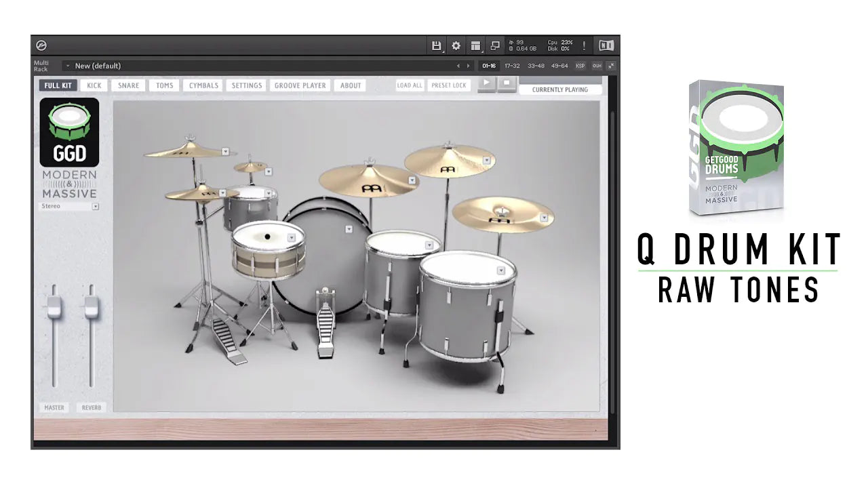
Task: Click the minimize view window icon
Action: 495,46
